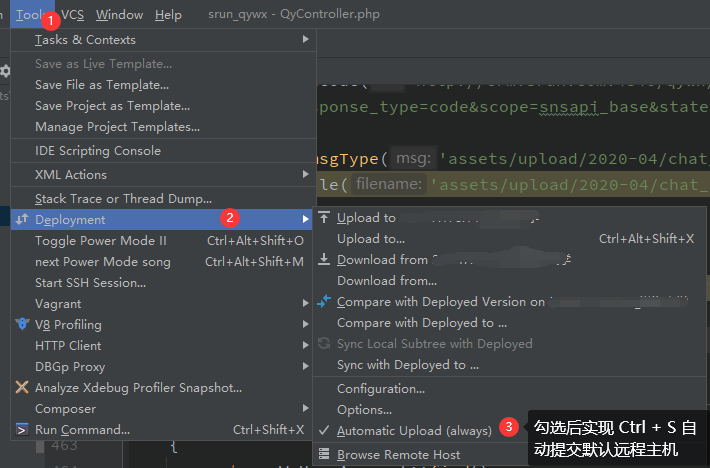The width and height of the screenshot is (710, 468).
Task: Click the settings gear icon at left edge
Action: 5,71
